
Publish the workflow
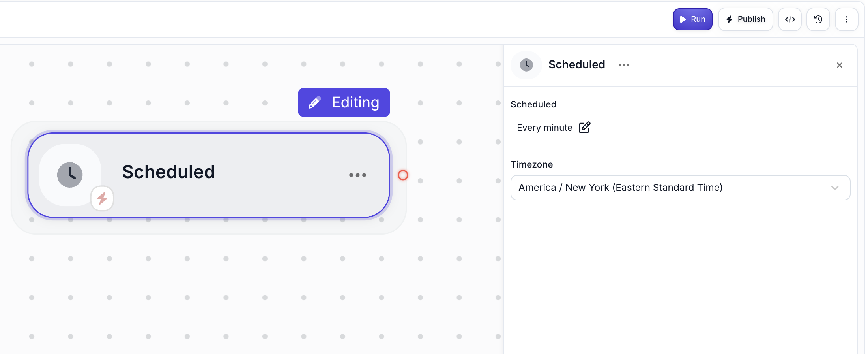[745, 19]
